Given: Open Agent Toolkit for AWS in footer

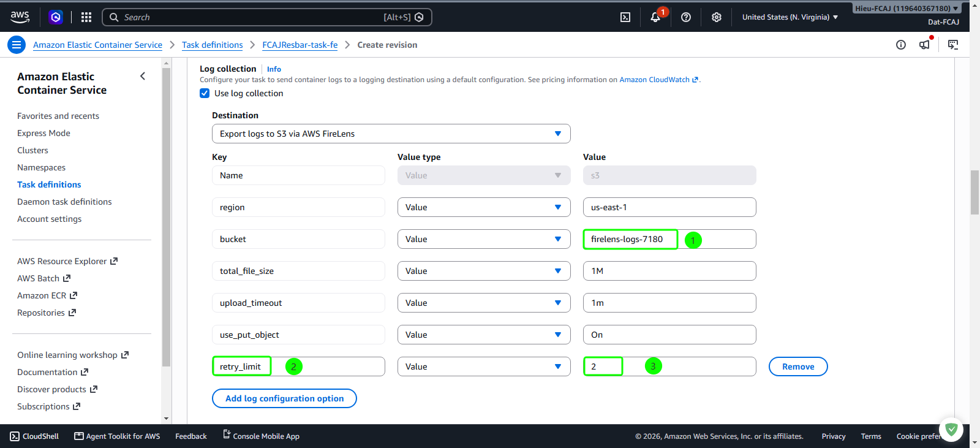Looking at the screenshot, I should pyautogui.click(x=117, y=436).
